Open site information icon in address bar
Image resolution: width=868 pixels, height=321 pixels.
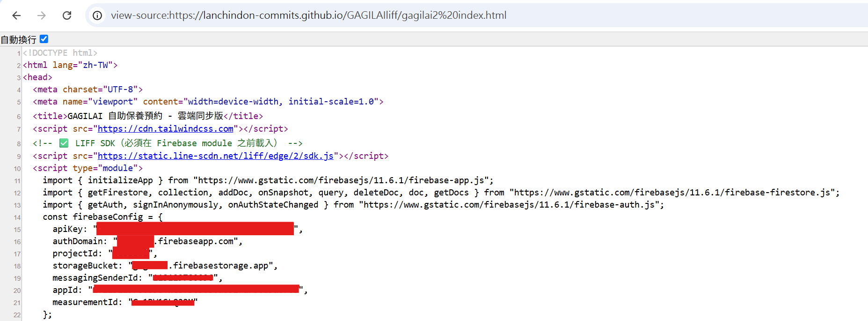click(97, 15)
